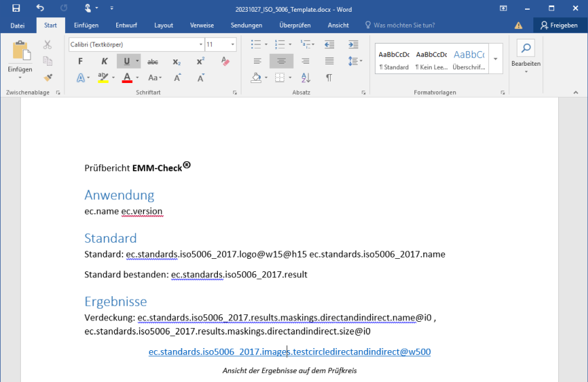Open Absatz dialog launcher

point(363,93)
